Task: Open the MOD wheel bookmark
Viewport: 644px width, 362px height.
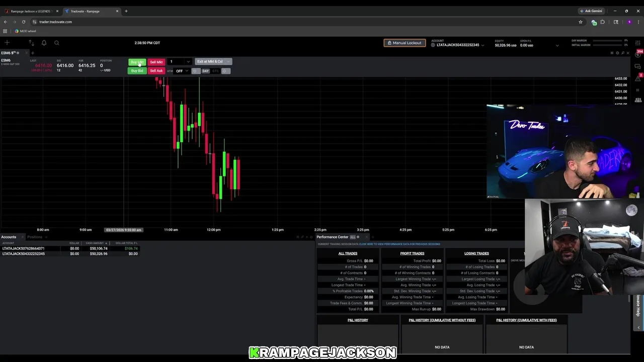Action: 25,31
